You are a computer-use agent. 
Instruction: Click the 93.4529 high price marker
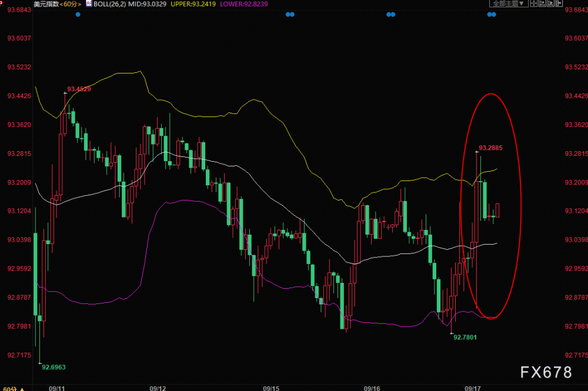[79, 89]
